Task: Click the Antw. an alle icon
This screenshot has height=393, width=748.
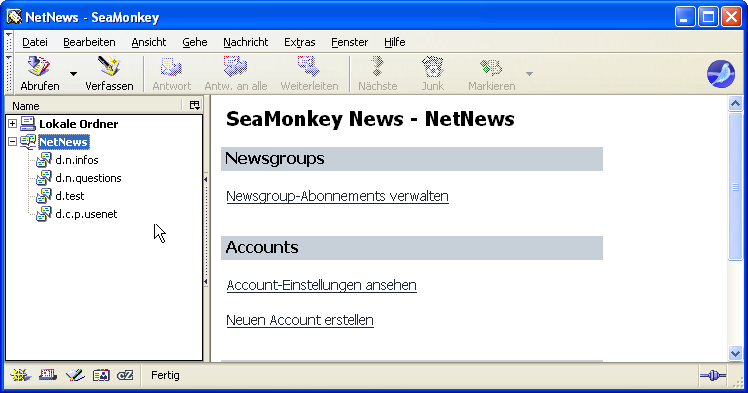Action: tap(236, 67)
